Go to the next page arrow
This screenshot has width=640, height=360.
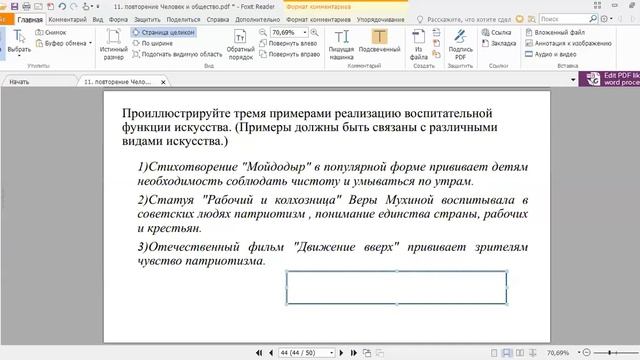pos(341,353)
